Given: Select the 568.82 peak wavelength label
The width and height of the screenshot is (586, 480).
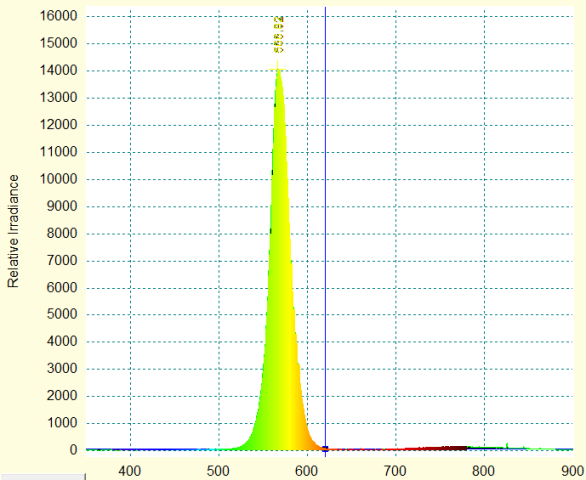Looking at the screenshot, I should tap(278, 35).
